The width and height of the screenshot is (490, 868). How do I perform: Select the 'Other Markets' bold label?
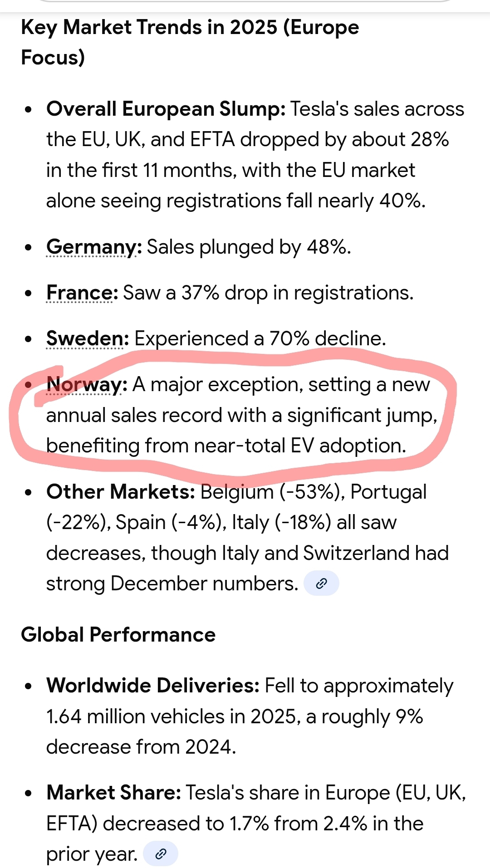pyautogui.click(x=120, y=492)
